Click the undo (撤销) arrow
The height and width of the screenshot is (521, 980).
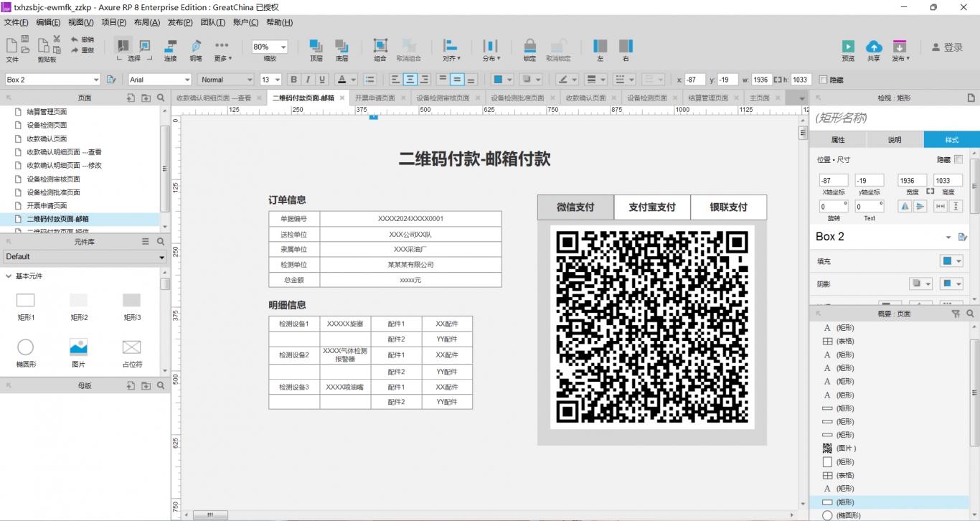click(x=75, y=39)
